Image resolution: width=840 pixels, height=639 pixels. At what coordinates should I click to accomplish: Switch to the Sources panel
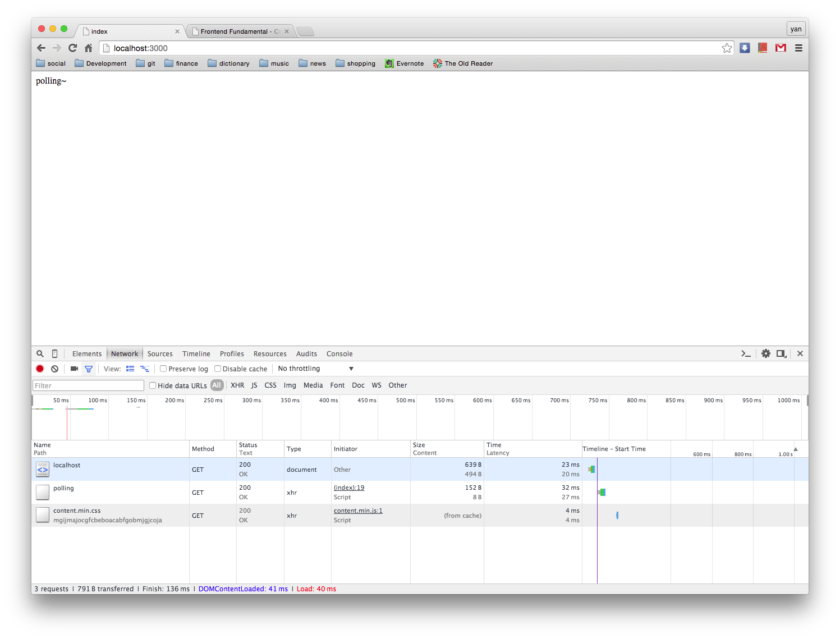[x=160, y=354]
